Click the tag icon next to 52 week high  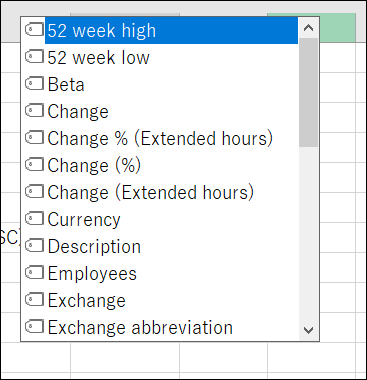point(34,30)
